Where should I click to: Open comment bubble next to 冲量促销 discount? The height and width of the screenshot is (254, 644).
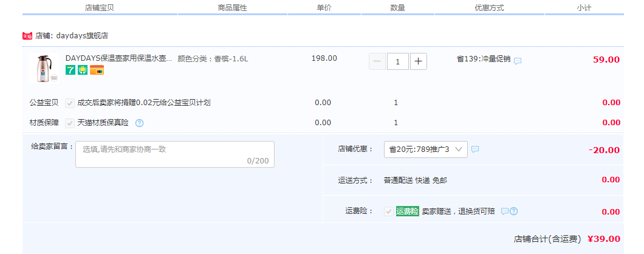point(518,61)
